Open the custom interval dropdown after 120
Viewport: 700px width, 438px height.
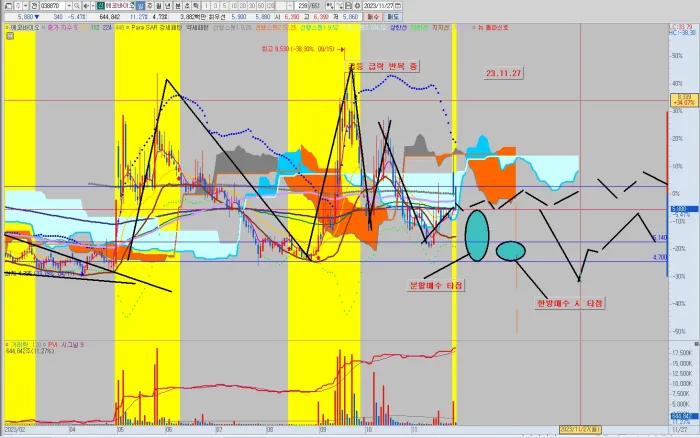pos(290,6)
